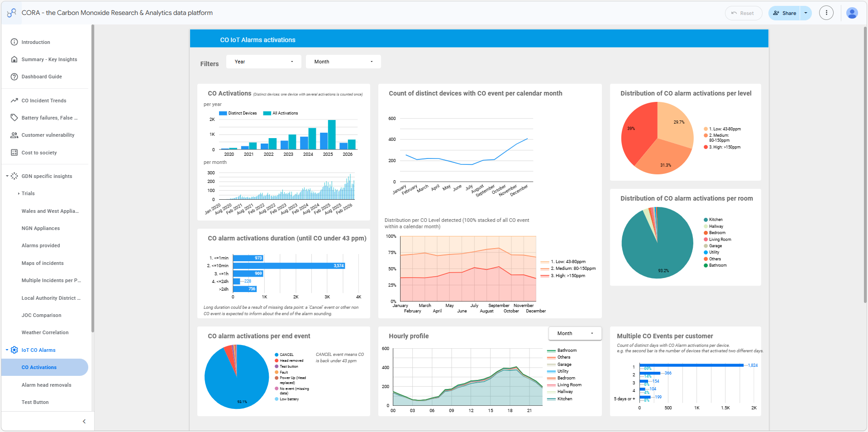Click the Living Room legend in room chart

717,240
